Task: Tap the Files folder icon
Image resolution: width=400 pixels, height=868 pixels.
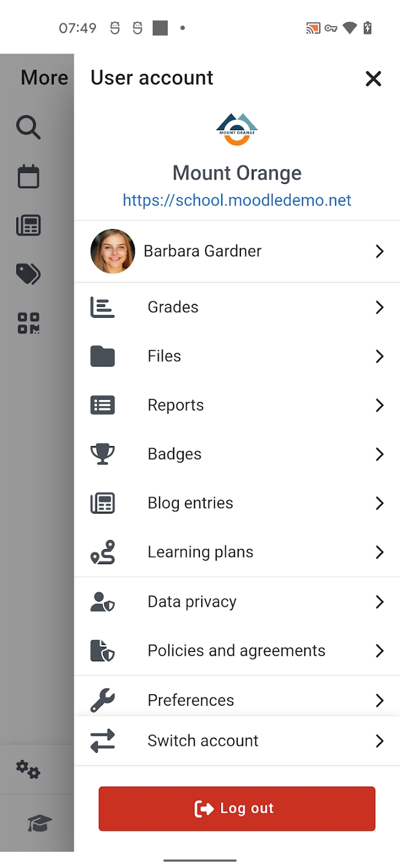Action: [x=102, y=356]
